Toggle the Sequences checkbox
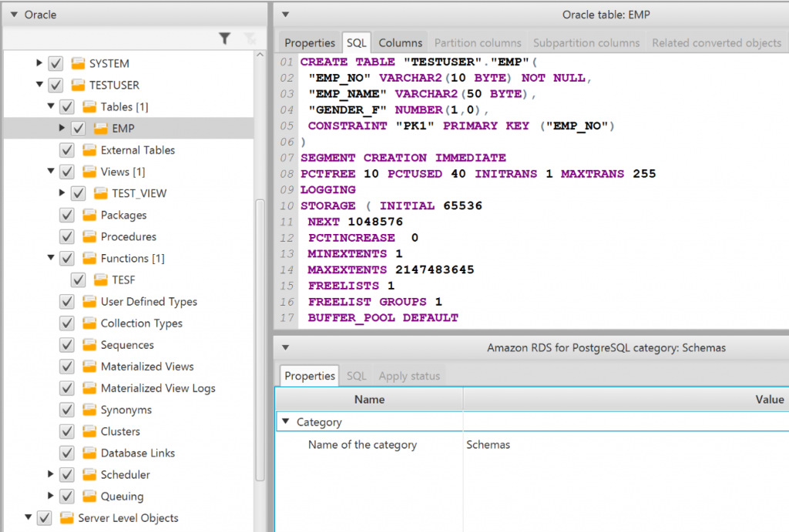This screenshot has width=789, height=532. tap(67, 344)
